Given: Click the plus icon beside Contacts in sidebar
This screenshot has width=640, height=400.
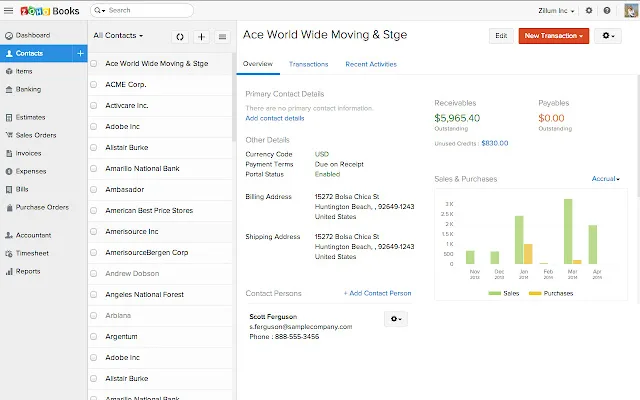Looking at the screenshot, I should point(80,53).
